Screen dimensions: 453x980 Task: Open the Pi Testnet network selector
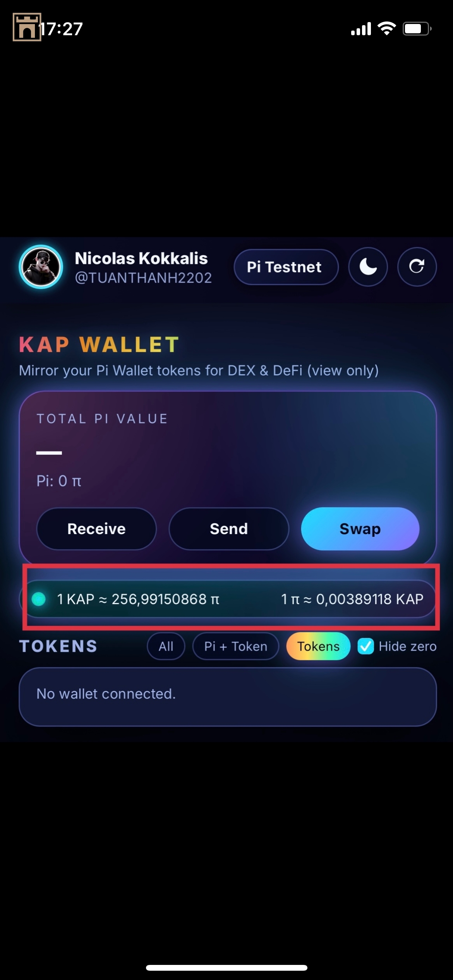(x=286, y=267)
